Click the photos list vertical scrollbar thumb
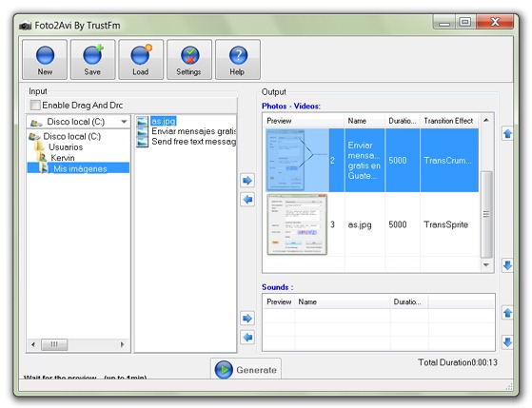 click(x=486, y=214)
